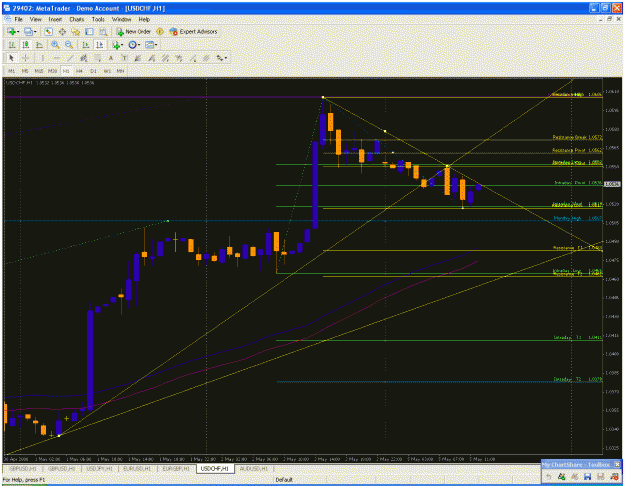625x486 pixels.
Task: Select the H1 timeframe button
Action: coord(66,71)
